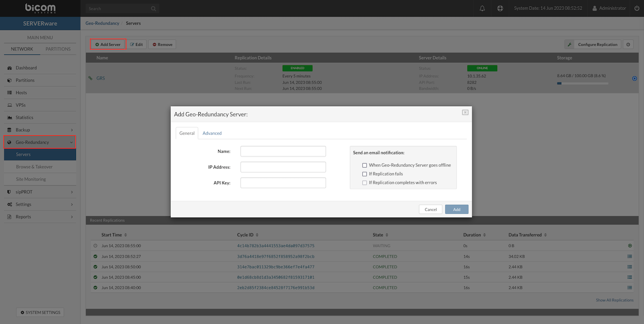Screen dimensions: 644x324
Task: Open details list icon for cycle 3d76a4418e97
Action: coord(629,257)
